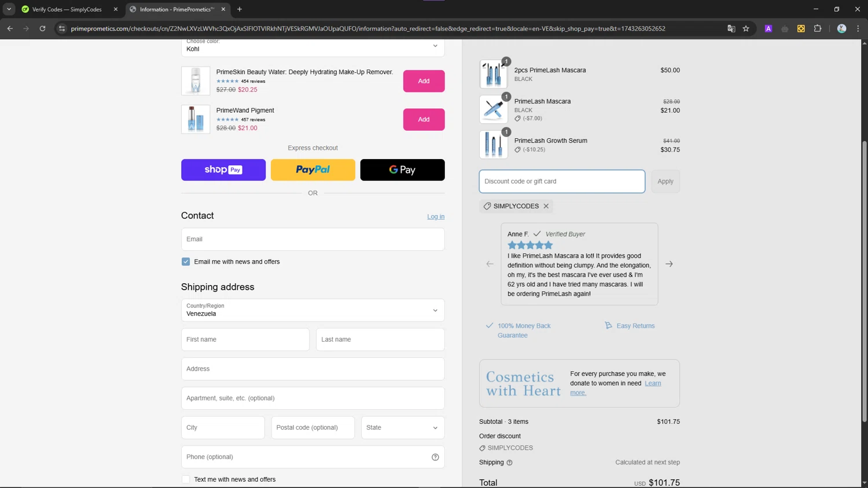Pay with Shop Pay express checkout
868x488 pixels.
223,170
